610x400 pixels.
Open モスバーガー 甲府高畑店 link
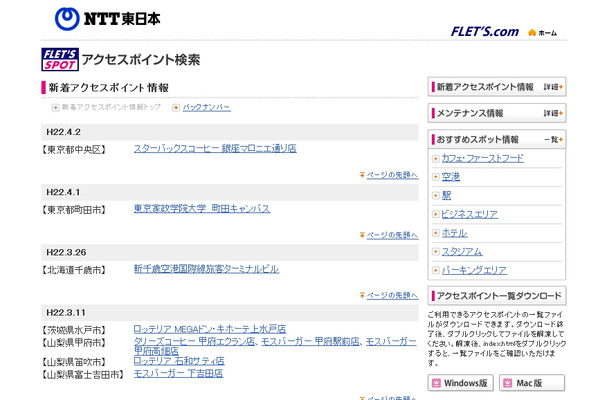[x=391, y=342]
